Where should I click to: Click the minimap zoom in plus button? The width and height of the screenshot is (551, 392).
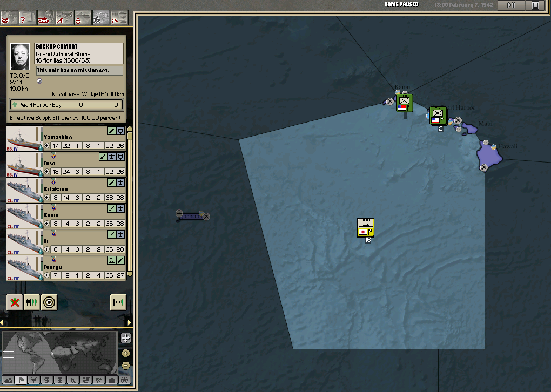(125, 339)
